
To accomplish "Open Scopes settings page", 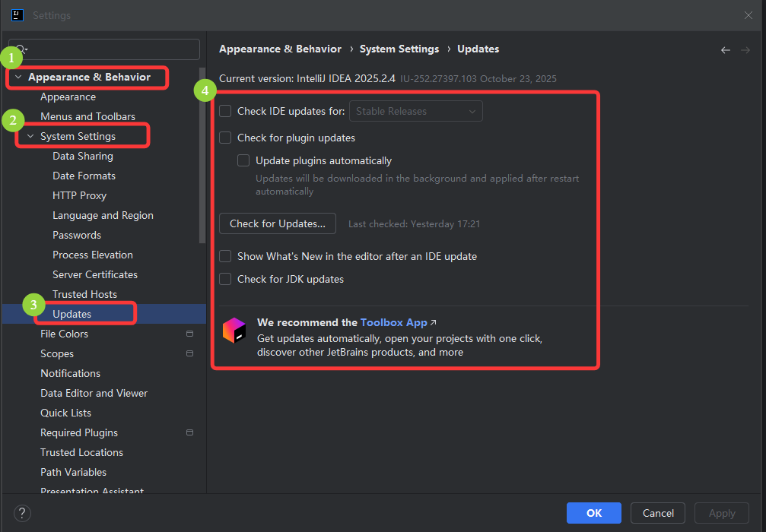I will tap(57, 353).
